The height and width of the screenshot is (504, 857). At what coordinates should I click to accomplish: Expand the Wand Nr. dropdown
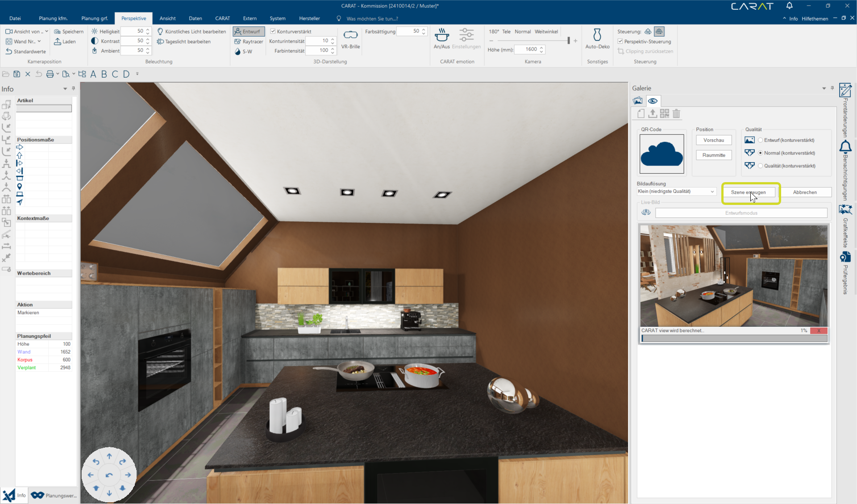click(39, 42)
